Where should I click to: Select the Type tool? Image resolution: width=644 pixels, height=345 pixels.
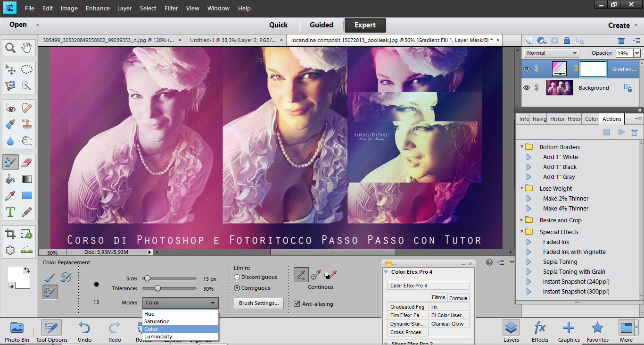10,211
